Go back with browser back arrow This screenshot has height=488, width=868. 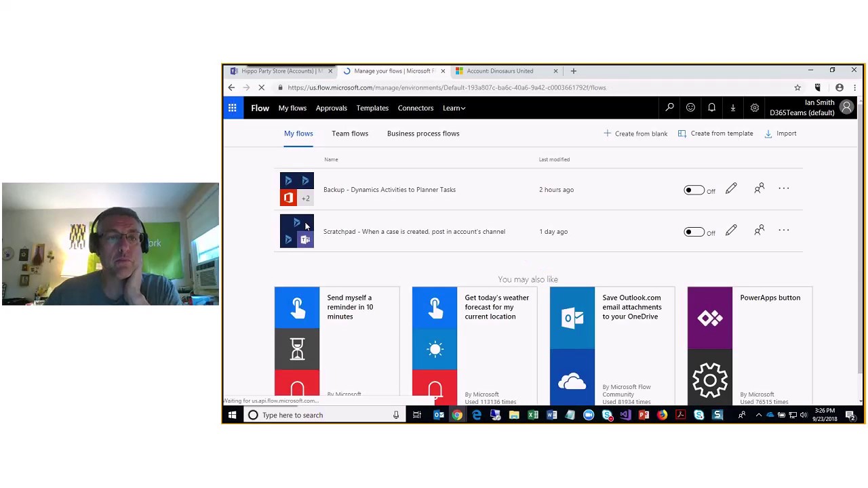coord(231,87)
